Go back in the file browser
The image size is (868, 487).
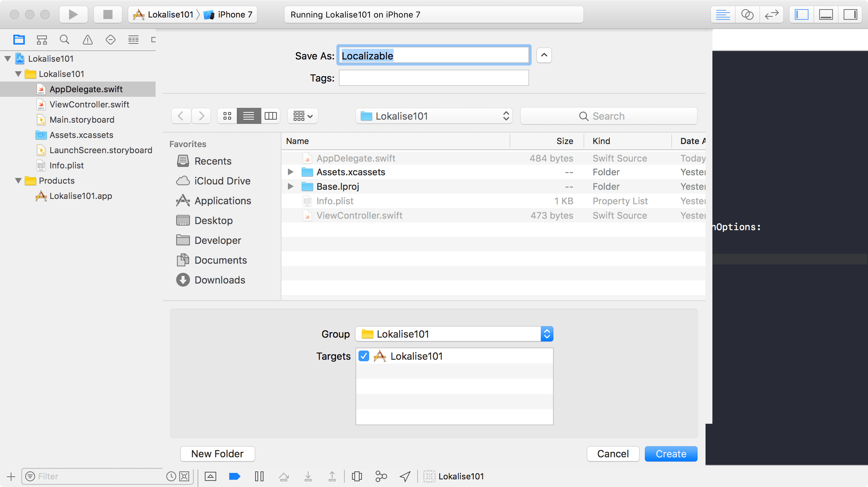click(x=181, y=116)
